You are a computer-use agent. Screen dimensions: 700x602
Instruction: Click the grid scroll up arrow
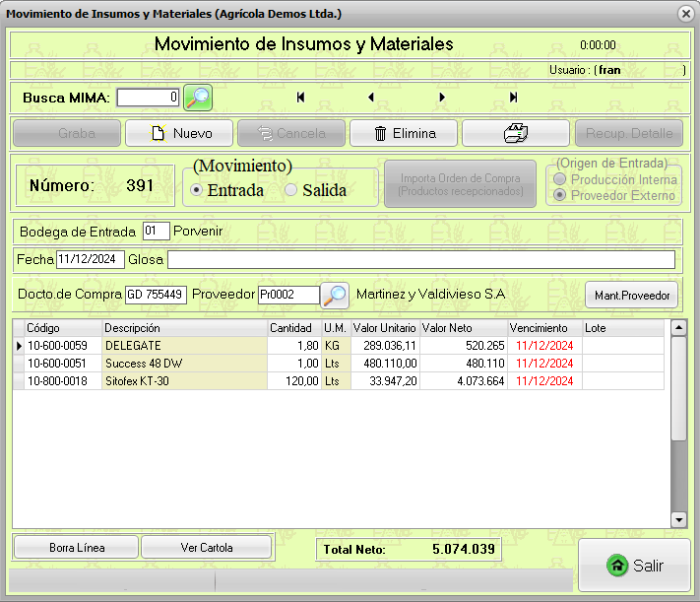678,328
